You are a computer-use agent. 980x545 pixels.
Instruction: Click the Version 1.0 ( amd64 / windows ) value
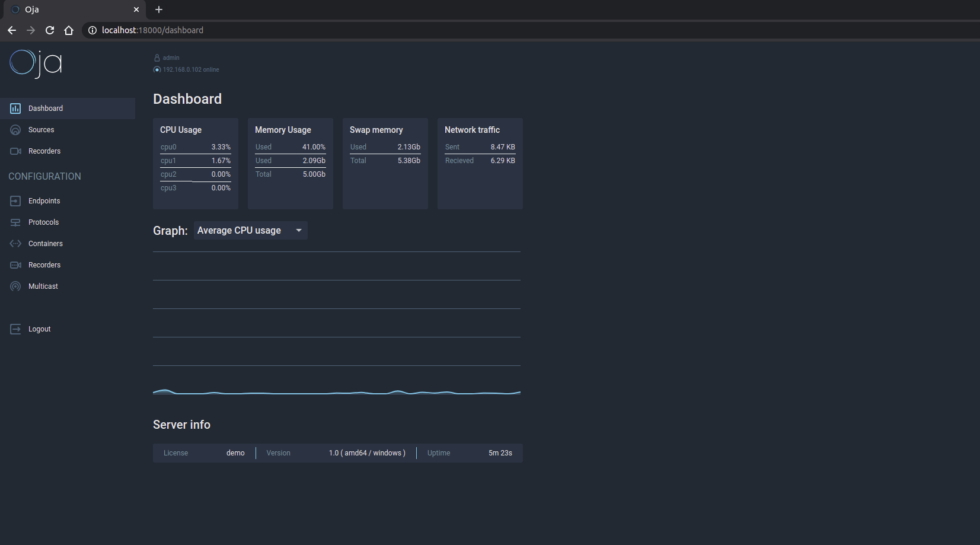367,453
